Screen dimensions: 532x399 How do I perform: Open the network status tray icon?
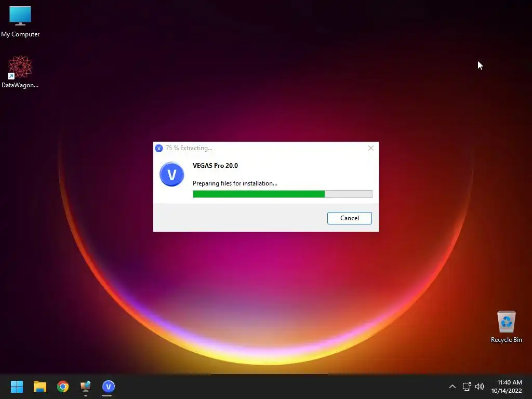click(467, 387)
